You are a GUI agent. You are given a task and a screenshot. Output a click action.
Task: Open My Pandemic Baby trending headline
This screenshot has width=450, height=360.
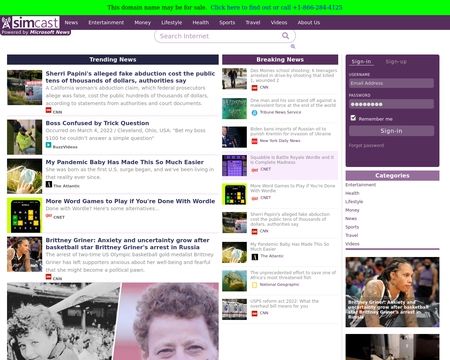tap(125, 162)
